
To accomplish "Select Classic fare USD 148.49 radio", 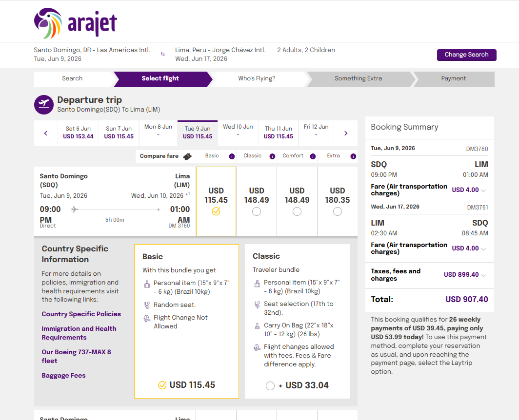I will click(257, 211).
